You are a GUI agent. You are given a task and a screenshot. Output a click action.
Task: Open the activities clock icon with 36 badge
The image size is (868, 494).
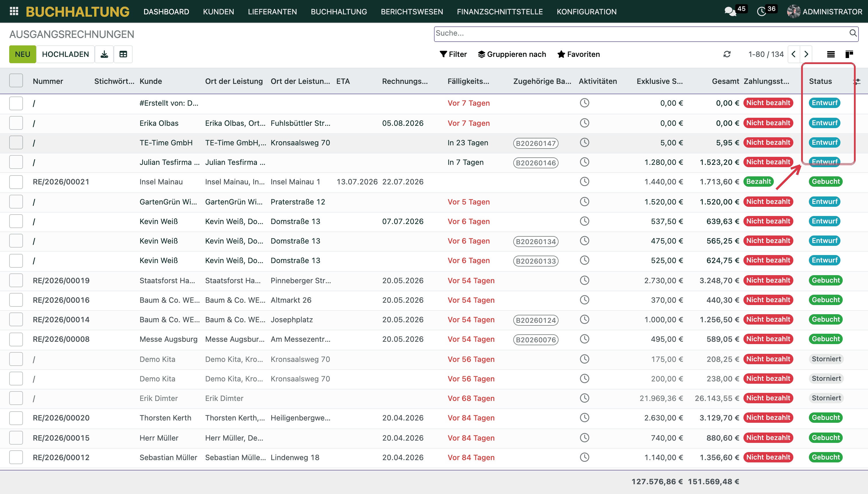[x=762, y=11]
